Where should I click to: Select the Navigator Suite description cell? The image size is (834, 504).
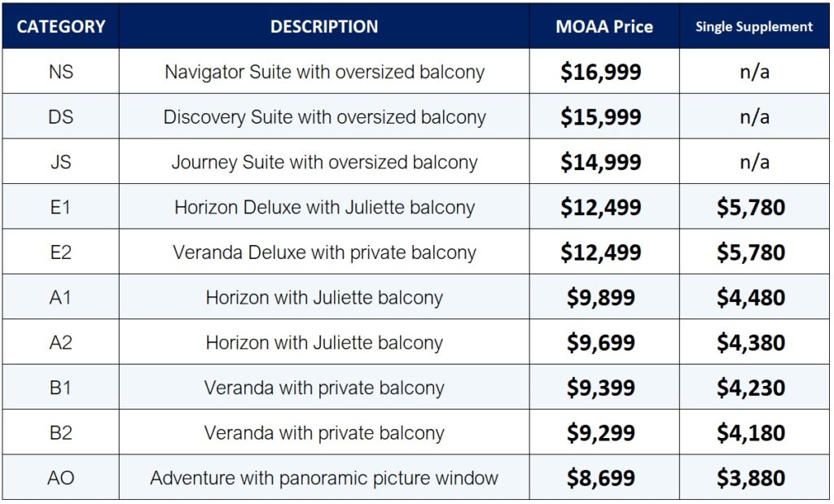[x=324, y=72]
